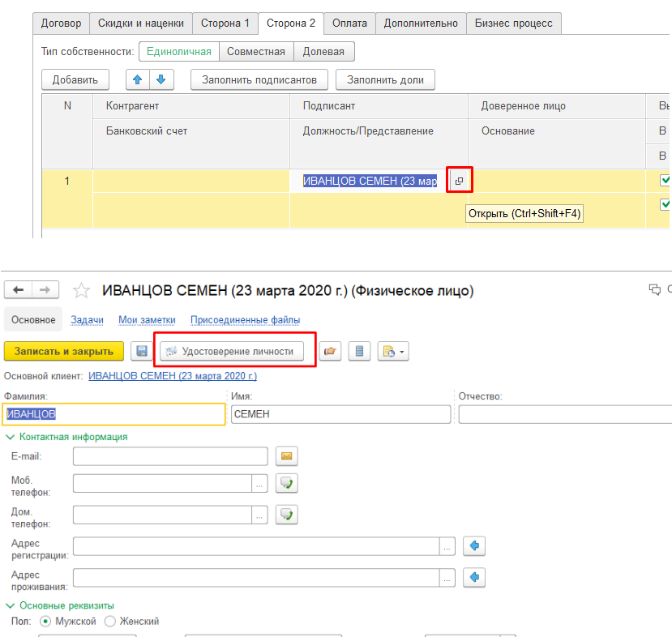Move row up with blue up arrow
Image resolution: width=672 pixels, height=637 pixels.
click(138, 79)
